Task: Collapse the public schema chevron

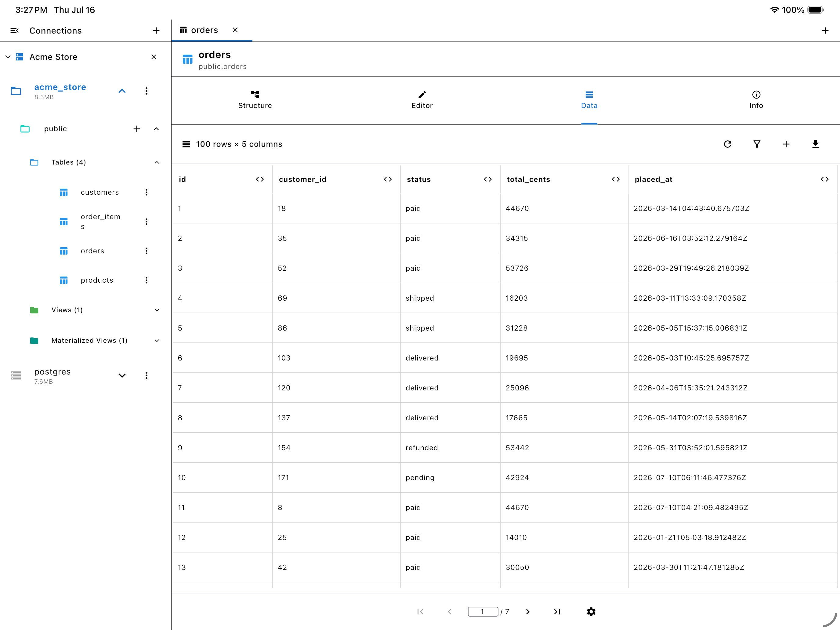Action: pos(156,129)
